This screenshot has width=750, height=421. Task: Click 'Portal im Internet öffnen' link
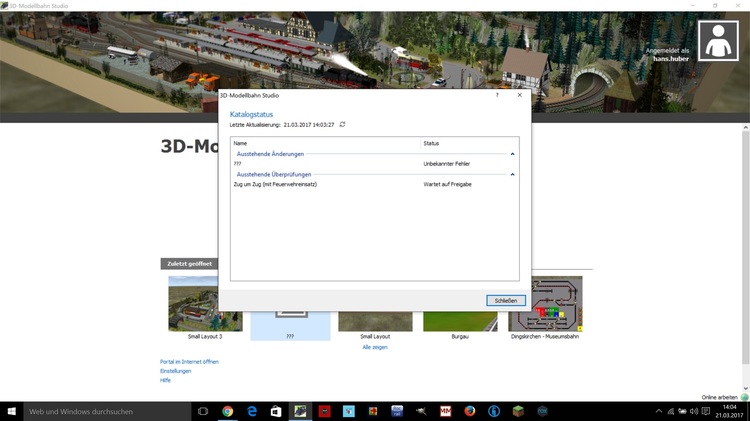(189, 362)
